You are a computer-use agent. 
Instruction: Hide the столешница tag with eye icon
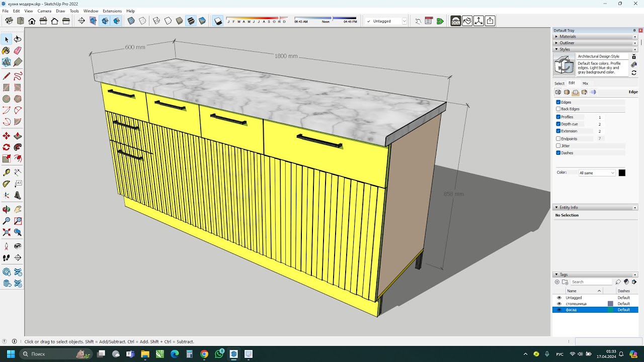tap(559, 304)
